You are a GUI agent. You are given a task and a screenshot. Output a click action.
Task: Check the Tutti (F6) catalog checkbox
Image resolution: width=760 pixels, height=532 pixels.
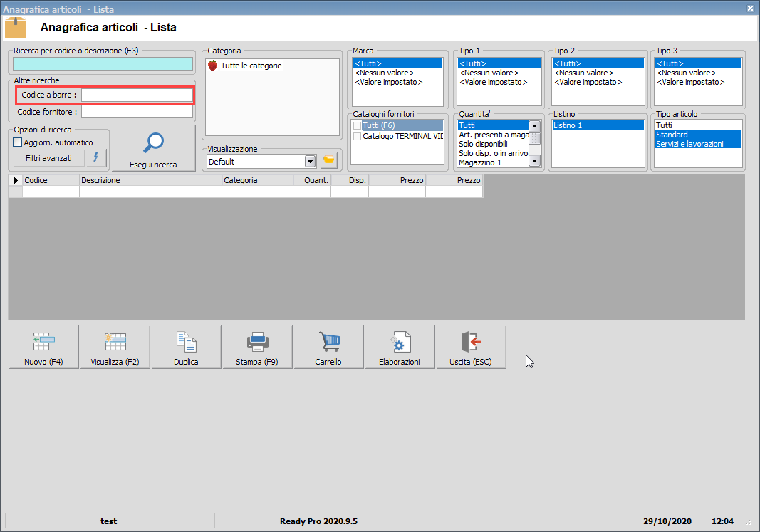pyautogui.click(x=357, y=125)
